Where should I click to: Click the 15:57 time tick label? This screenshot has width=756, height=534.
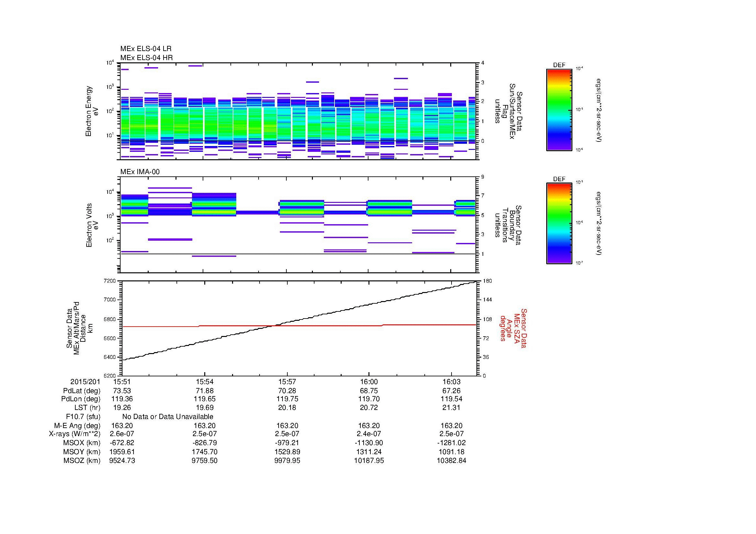point(287,382)
